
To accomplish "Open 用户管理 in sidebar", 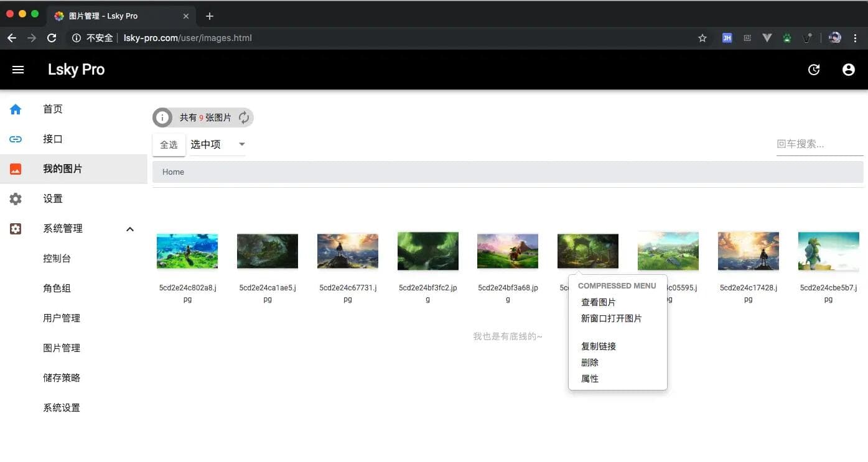I will (x=62, y=318).
